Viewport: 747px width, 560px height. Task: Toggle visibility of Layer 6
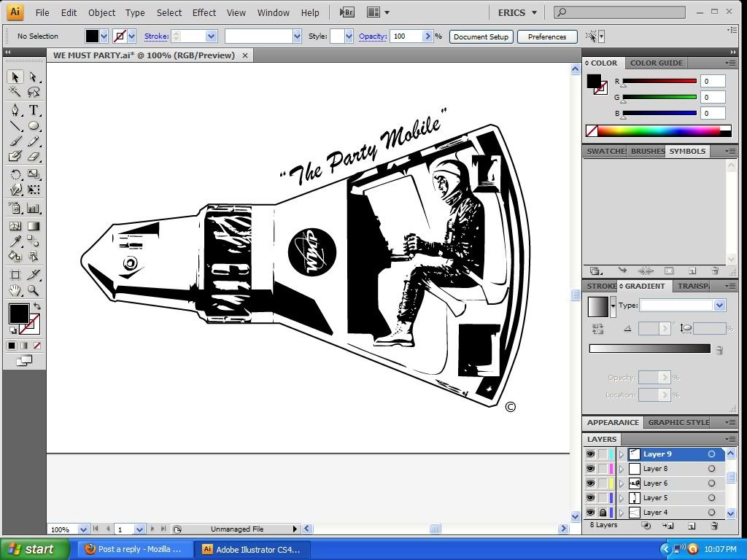(x=590, y=483)
